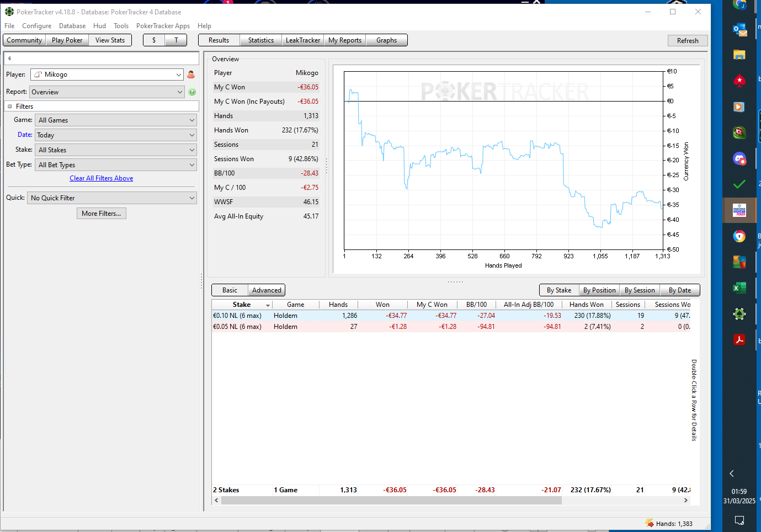Open the Play Poker section
The height and width of the screenshot is (532, 761).
(x=67, y=40)
